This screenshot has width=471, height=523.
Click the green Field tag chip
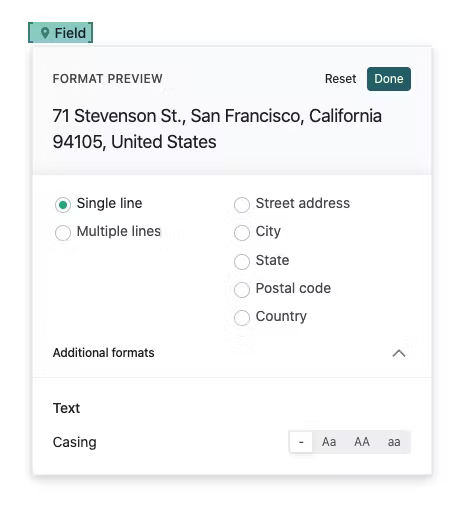[x=60, y=33]
